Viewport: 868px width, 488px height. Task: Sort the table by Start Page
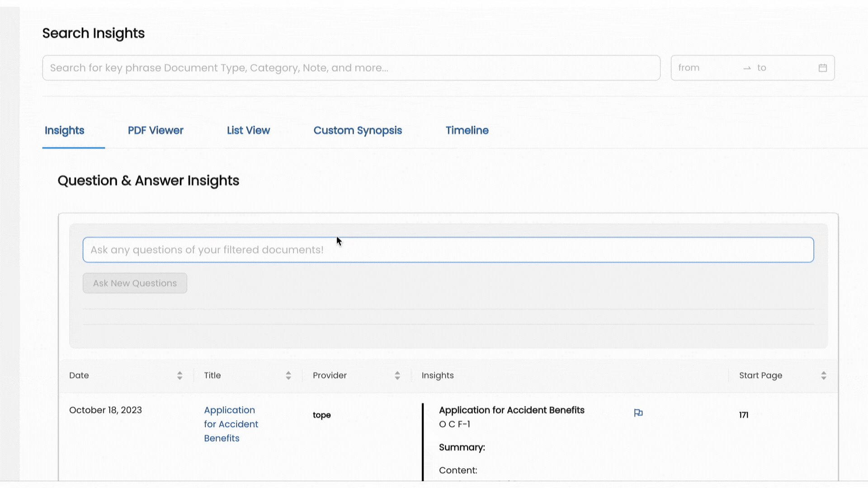824,375
